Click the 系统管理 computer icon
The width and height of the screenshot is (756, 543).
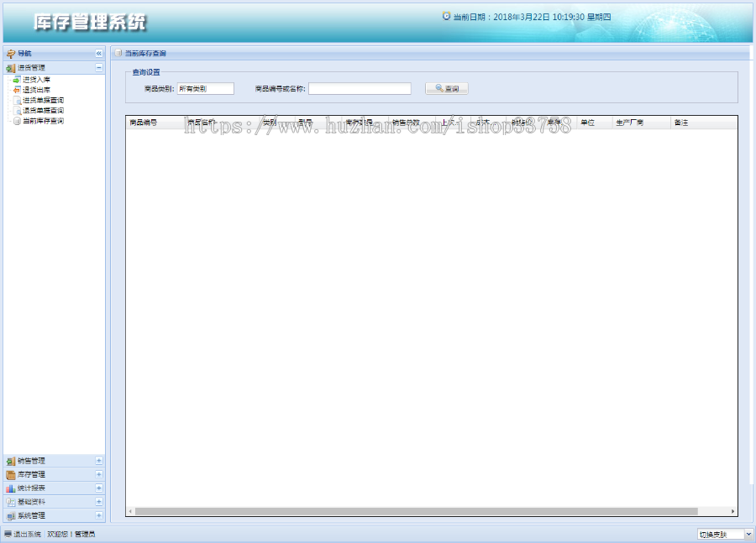10,514
